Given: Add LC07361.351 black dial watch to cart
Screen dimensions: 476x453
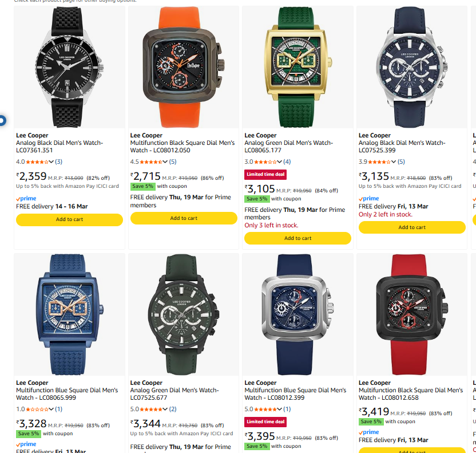Looking at the screenshot, I should pos(69,219).
